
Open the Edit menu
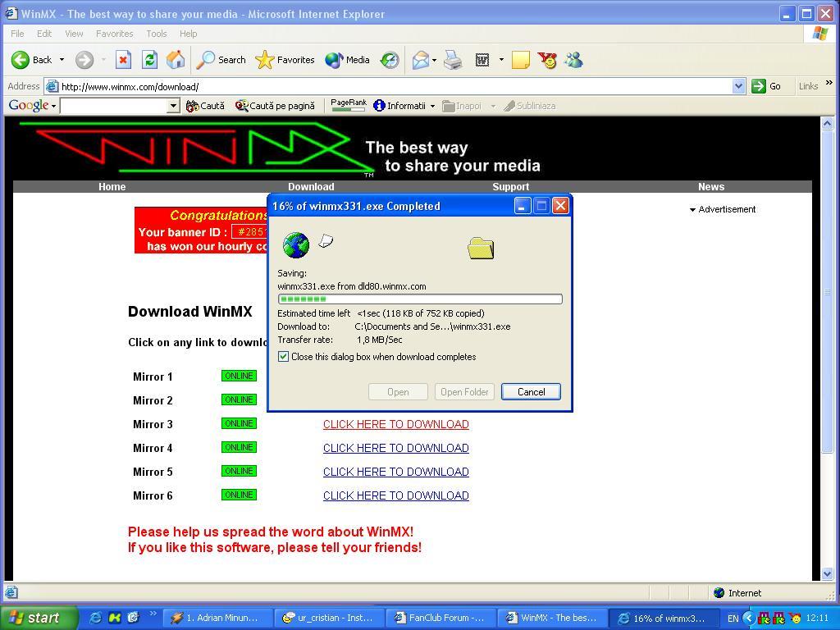pyautogui.click(x=44, y=33)
